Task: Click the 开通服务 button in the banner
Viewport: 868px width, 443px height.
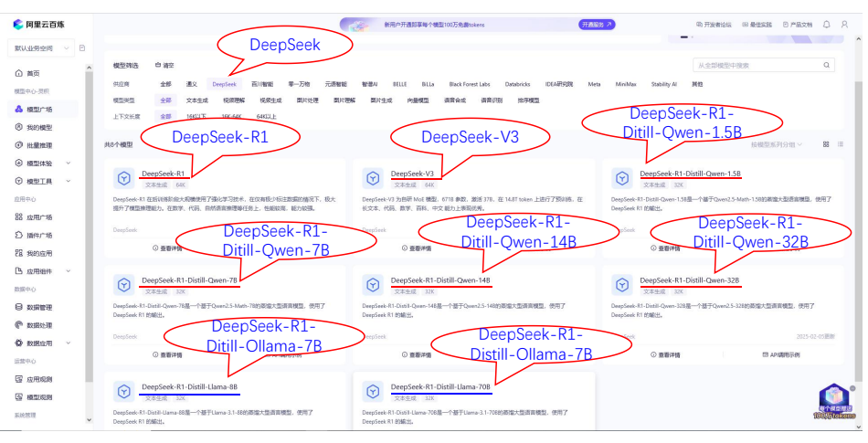Action: [597, 25]
